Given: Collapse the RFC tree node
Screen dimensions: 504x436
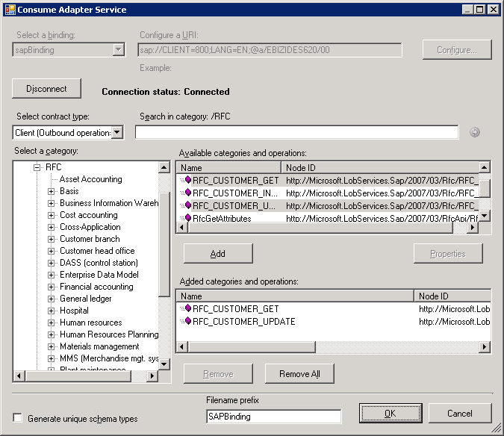Looking at the screenshot, I should 36,167.
